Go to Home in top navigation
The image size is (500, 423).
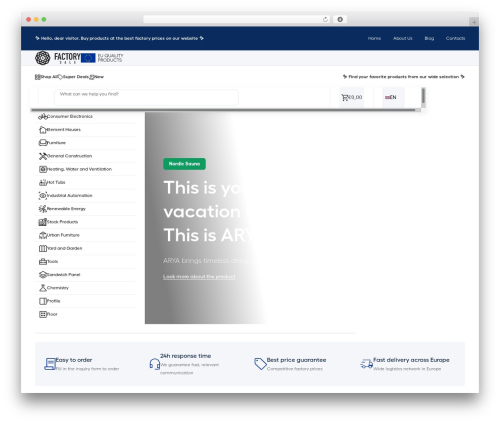coord(374,38)
